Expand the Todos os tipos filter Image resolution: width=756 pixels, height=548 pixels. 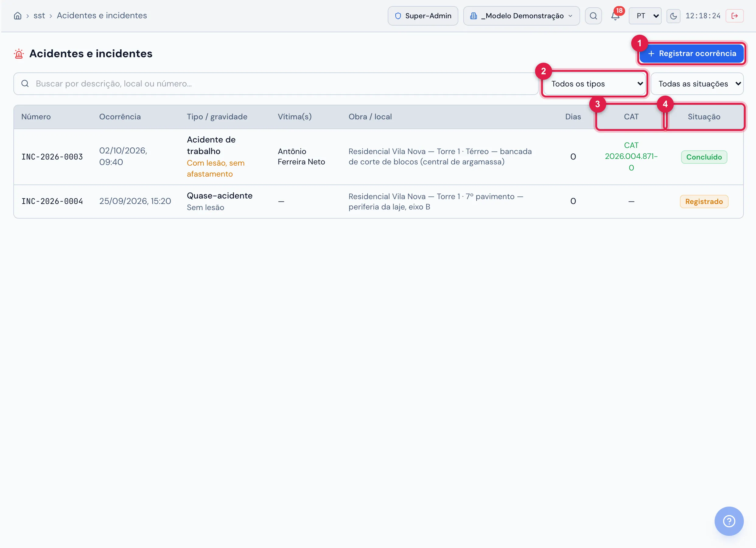(x=595, y=84)
